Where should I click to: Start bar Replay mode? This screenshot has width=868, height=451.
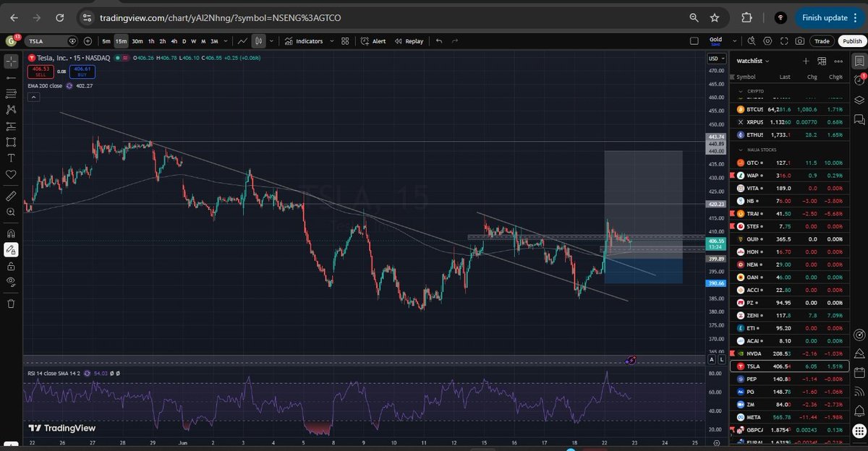[x=409, y=41]
